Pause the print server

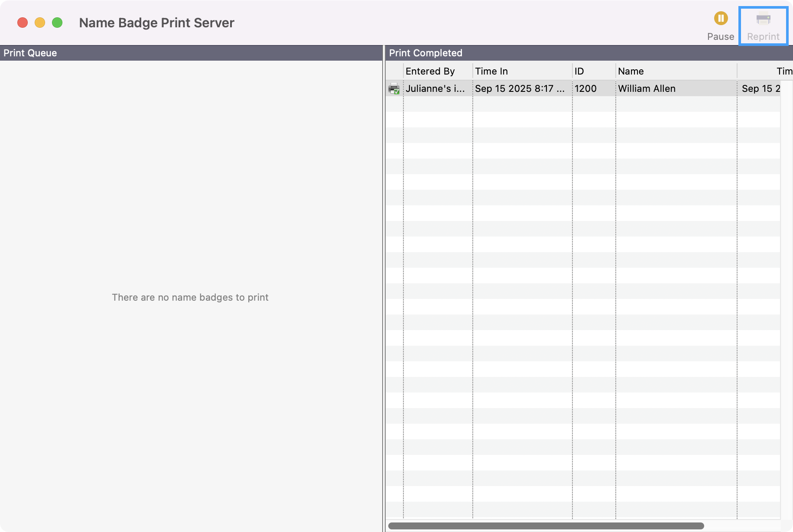720,19
